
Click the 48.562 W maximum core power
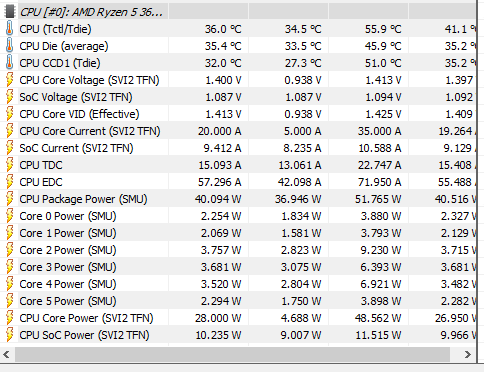(x=378, y=318)
